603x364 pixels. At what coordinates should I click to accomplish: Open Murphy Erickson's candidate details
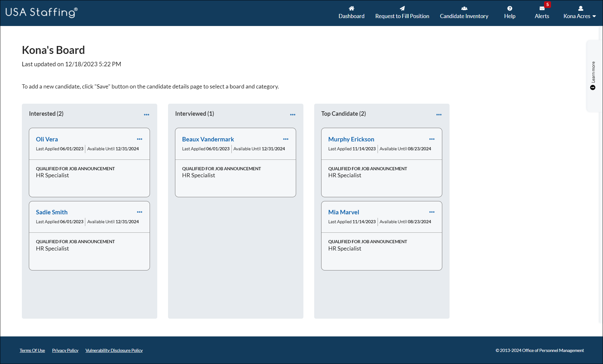click(x=351, y=139)
